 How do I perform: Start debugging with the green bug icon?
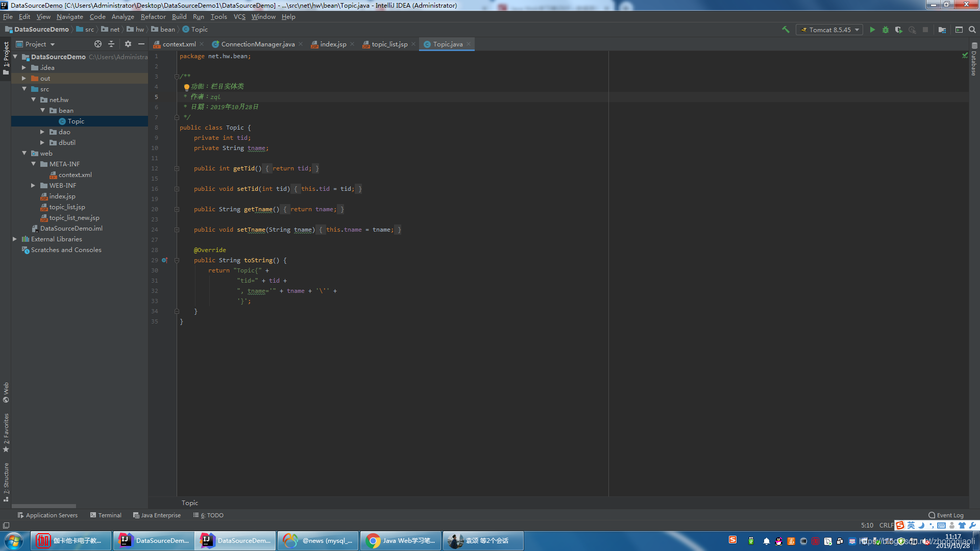886,30
